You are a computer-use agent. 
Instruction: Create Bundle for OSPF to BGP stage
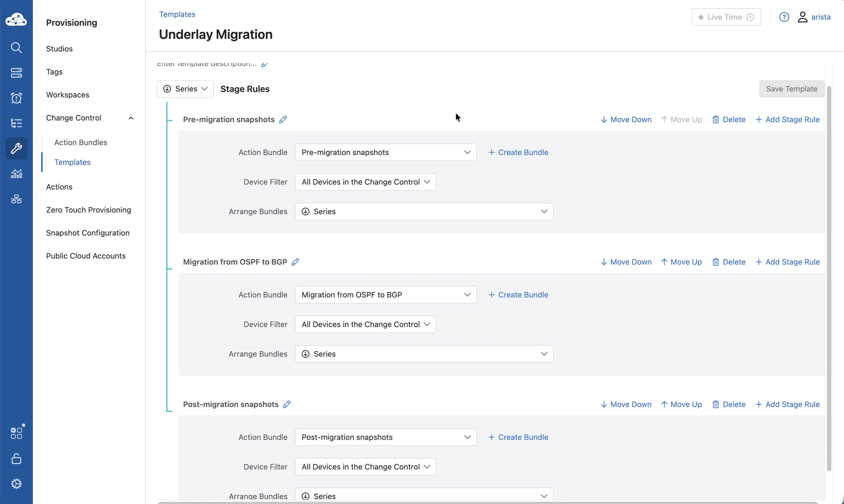[518, 295]
